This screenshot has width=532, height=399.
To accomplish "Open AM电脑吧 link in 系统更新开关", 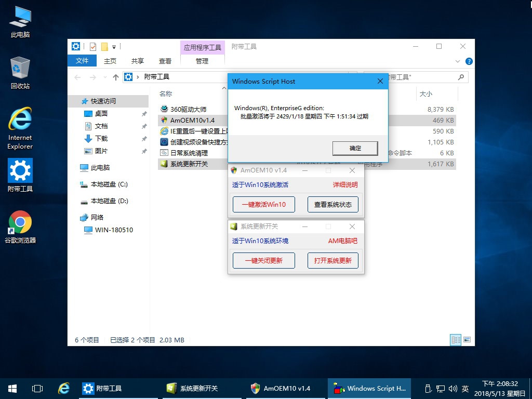I will tap(343, 241).
